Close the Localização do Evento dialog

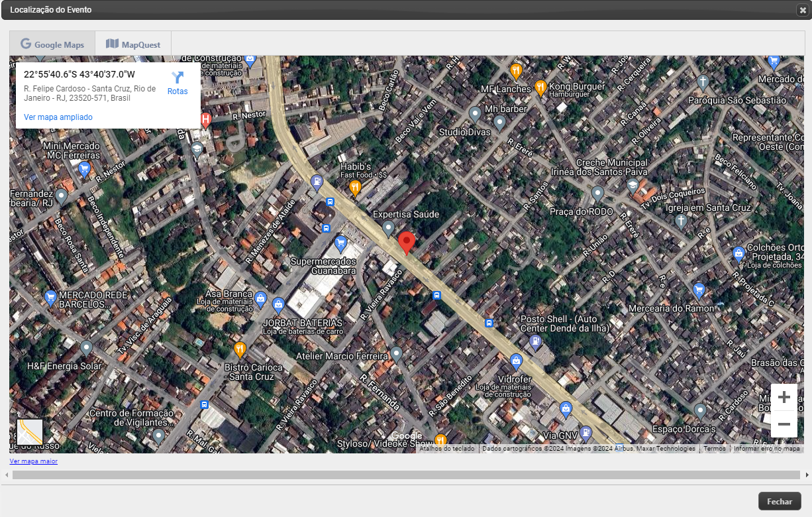[x=803, y=10]
